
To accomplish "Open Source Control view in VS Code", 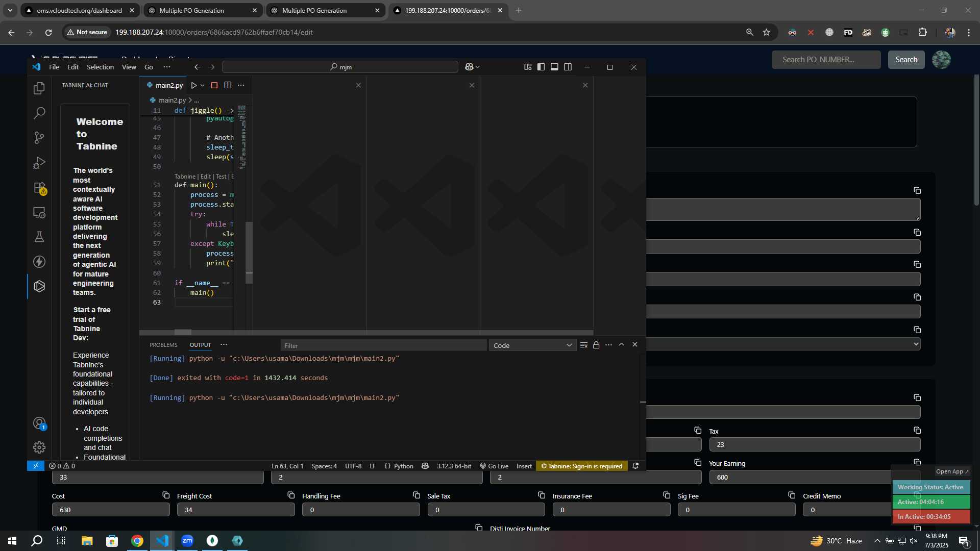I will click(39, 138).
